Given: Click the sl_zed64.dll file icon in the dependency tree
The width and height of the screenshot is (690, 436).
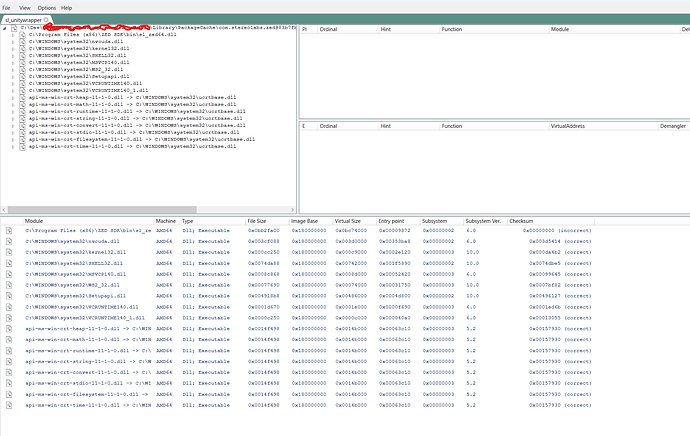Looking at the screenshot, I should point(22,34).
